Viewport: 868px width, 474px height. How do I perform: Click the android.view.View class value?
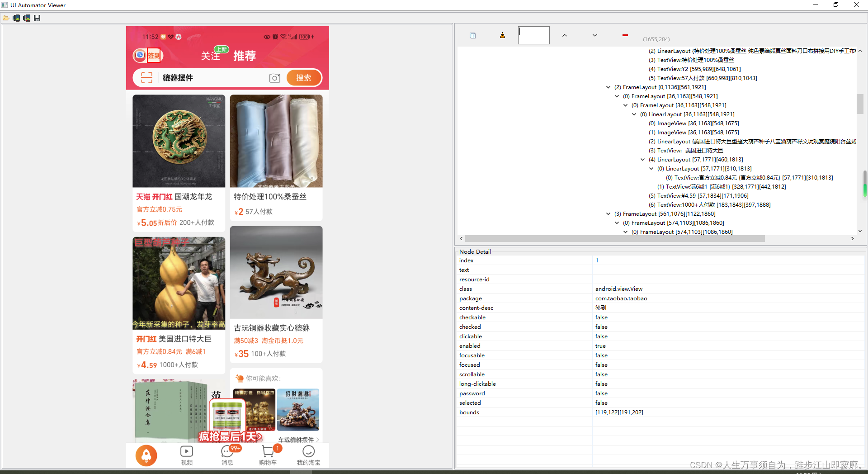click(x=619, y=289)
